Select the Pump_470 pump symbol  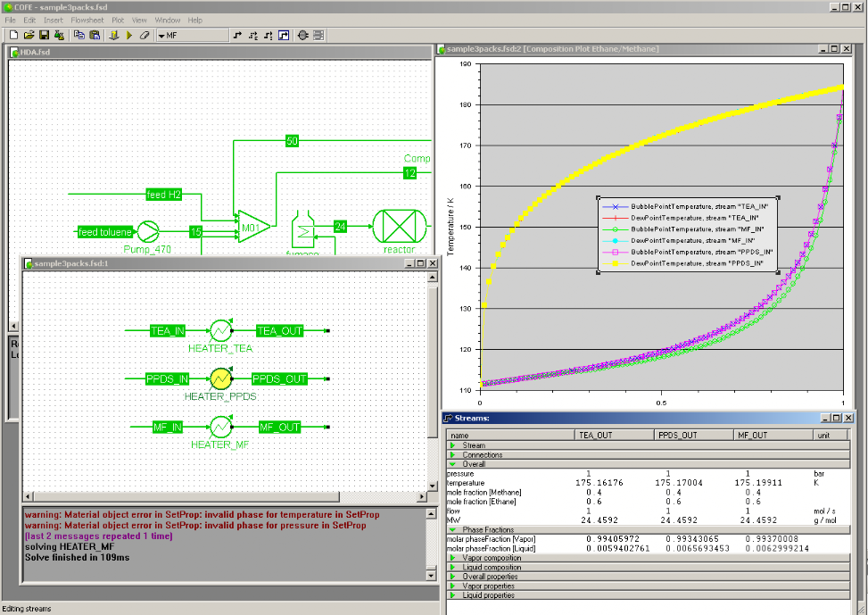[148, 231]
